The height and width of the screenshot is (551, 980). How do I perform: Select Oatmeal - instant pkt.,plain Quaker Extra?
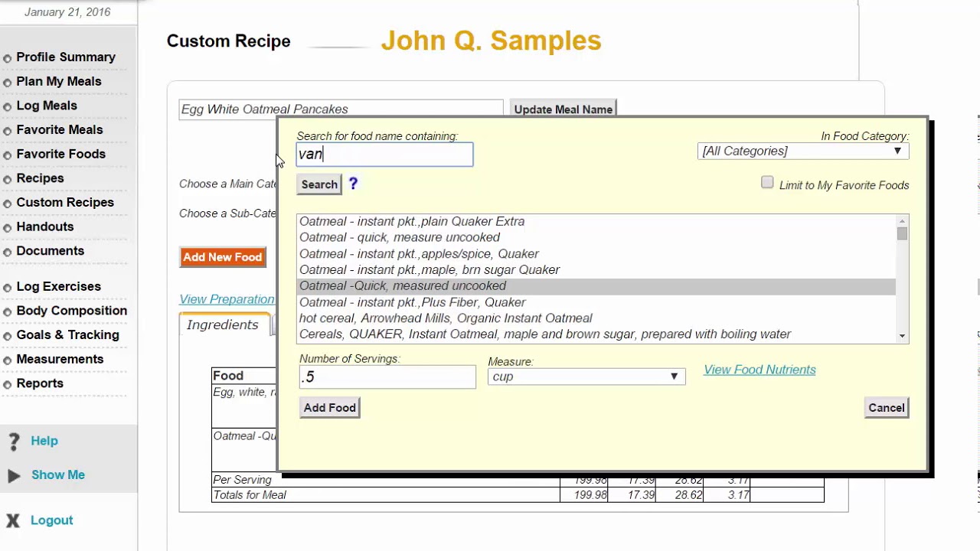[x=596, y=221]
